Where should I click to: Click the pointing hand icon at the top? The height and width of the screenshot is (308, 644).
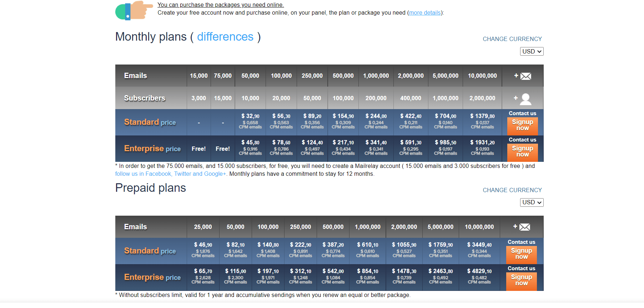click(134, 10)
